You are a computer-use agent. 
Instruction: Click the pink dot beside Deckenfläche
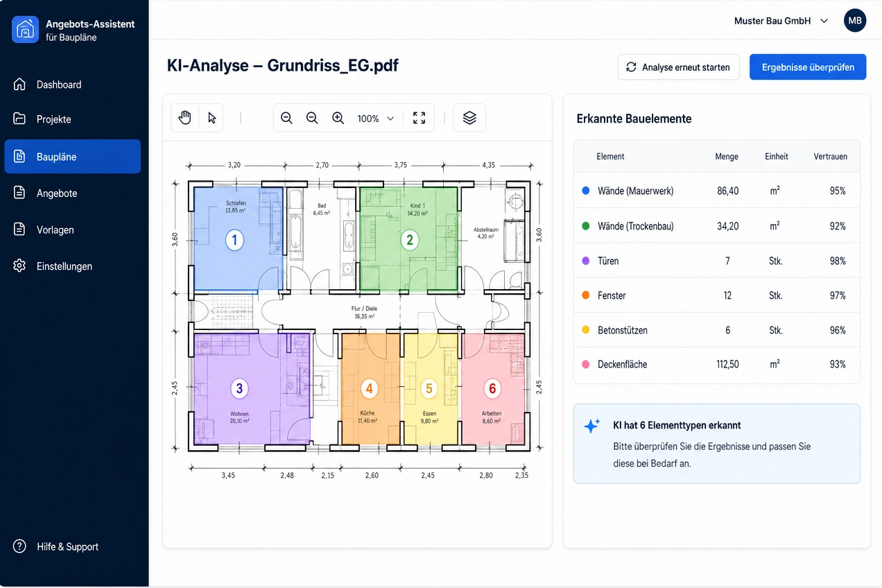click(586, 364)
